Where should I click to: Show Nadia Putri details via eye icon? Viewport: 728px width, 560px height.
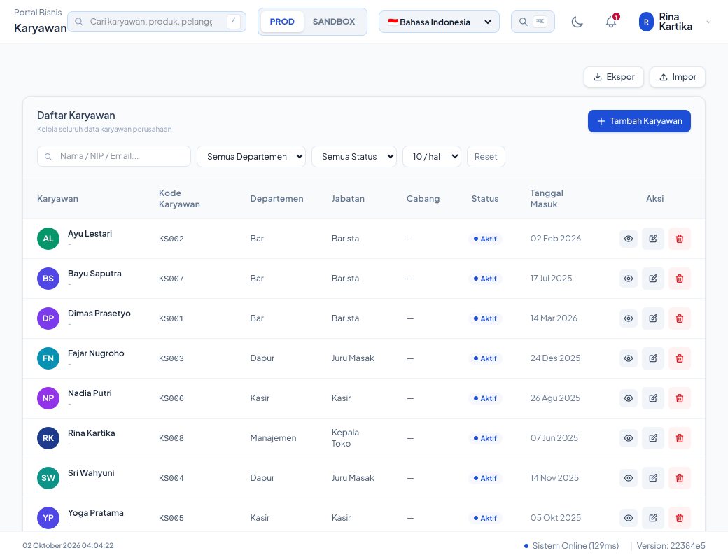pos(628,398)
